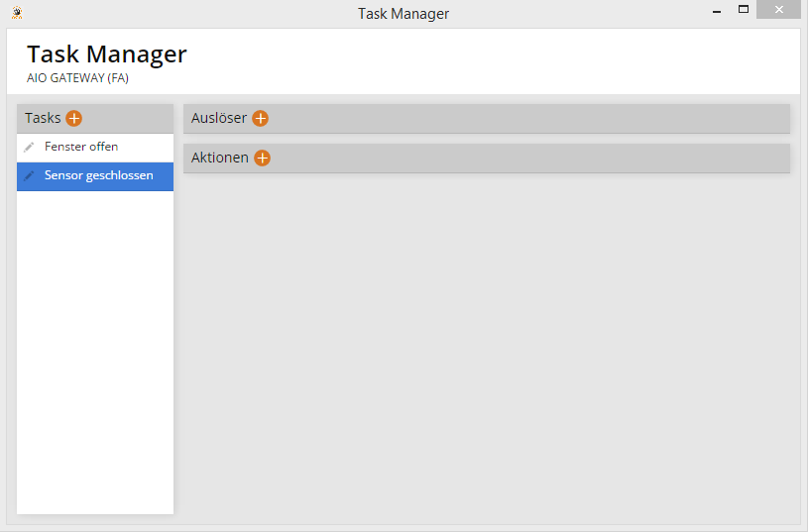
Task: Click the AIO GATEWAY (FA) subtitle
Action: point(77,77)
